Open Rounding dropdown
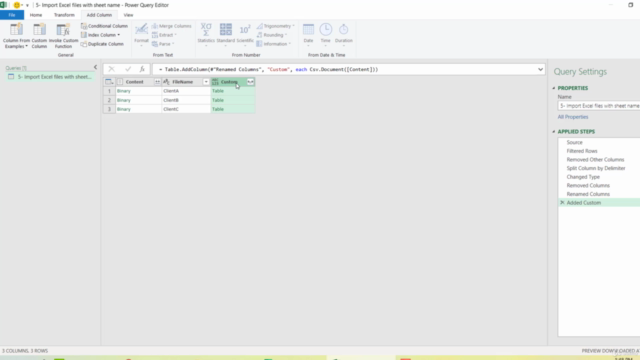The width and height of the screenshot is (640, 360). [x=271, y=35]
